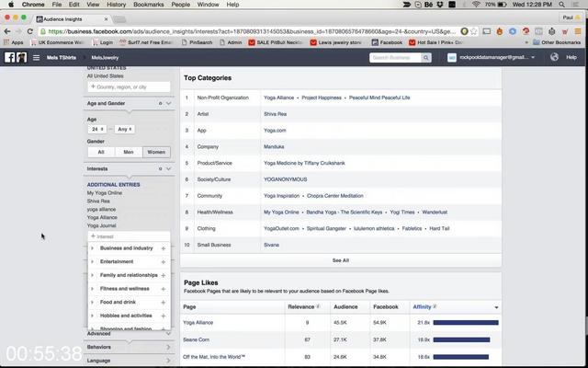Click Yoga Journal interest entry
Image resolution: width=588 pixels, height=368 pixels.
click(102, 225)
